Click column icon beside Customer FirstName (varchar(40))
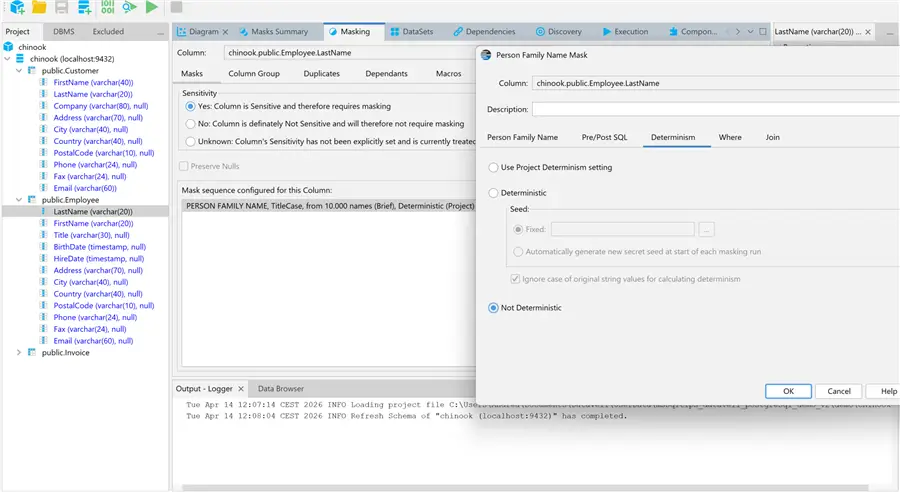900x492 pixels. (44, 82)
